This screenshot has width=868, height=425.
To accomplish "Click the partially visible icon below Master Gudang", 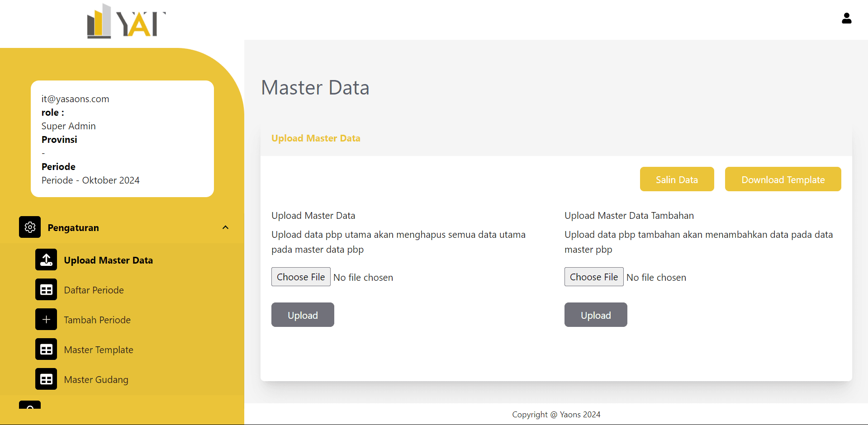I will (x=30, y=405).
